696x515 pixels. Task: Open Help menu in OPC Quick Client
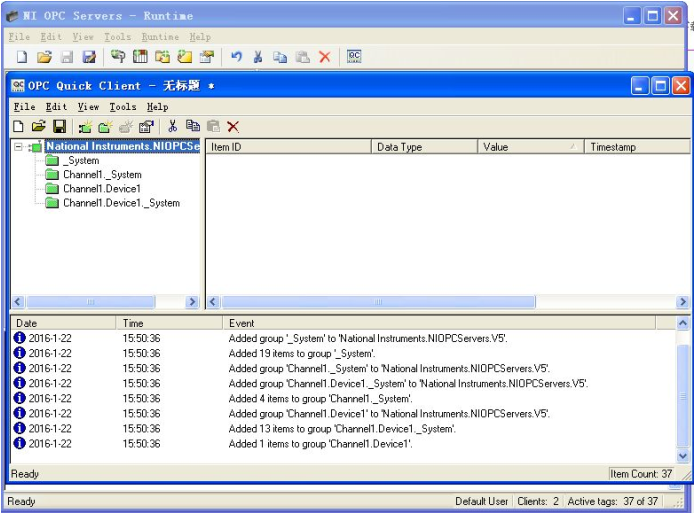158,107
